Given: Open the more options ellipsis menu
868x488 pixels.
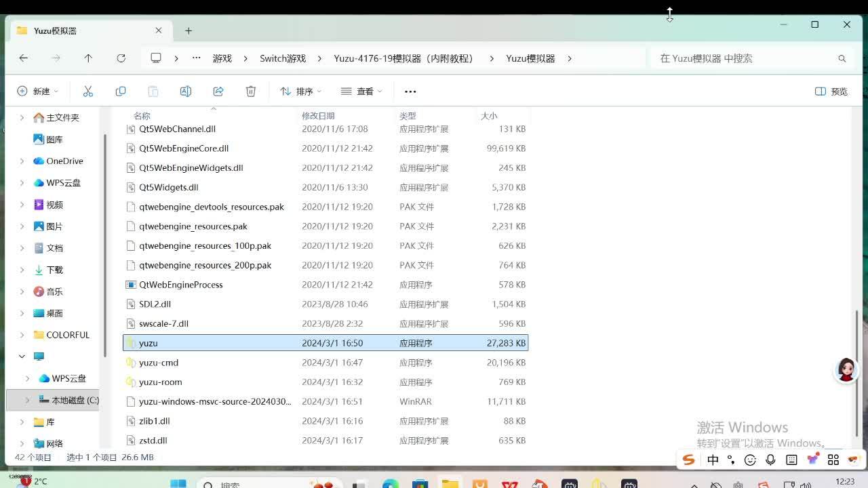Looking at the screenshot, I should 410,91.
